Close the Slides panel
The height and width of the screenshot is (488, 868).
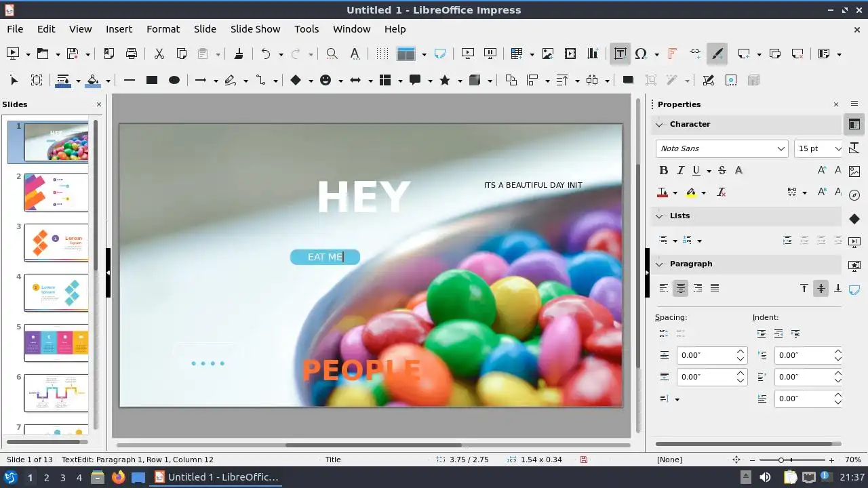[x=99, y=104]
